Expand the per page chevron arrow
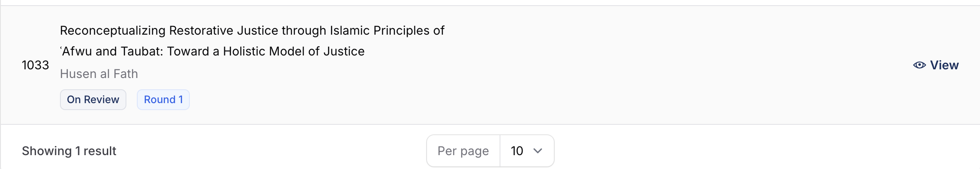 click(538, 151)
